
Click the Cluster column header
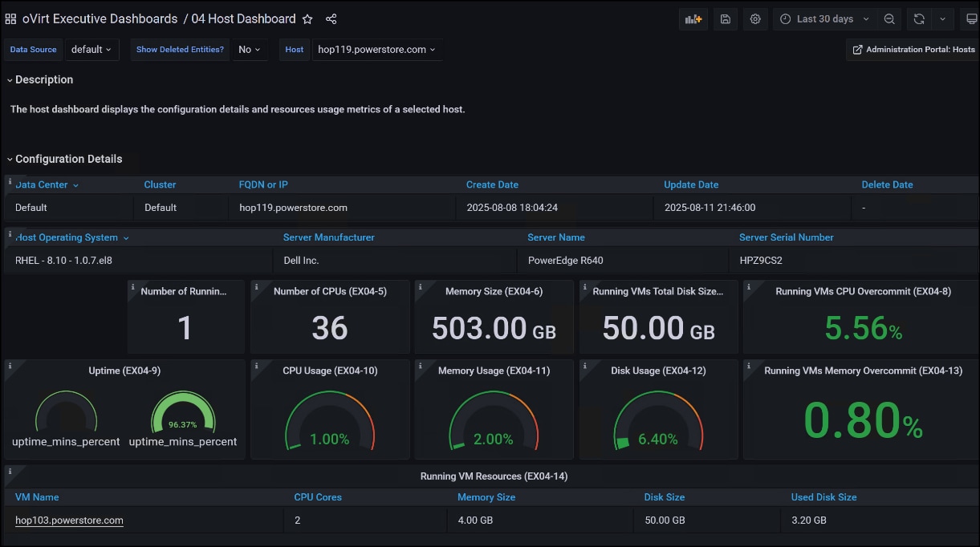pos(160,184)
